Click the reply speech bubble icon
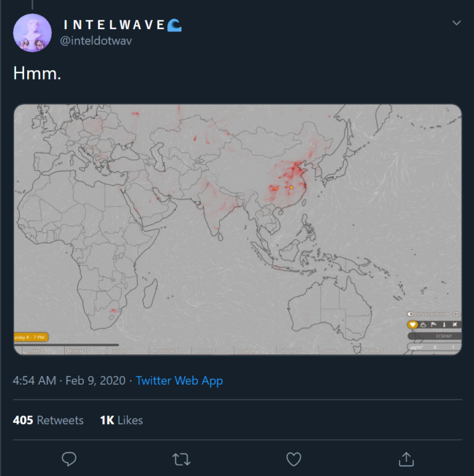 point(69,459)
